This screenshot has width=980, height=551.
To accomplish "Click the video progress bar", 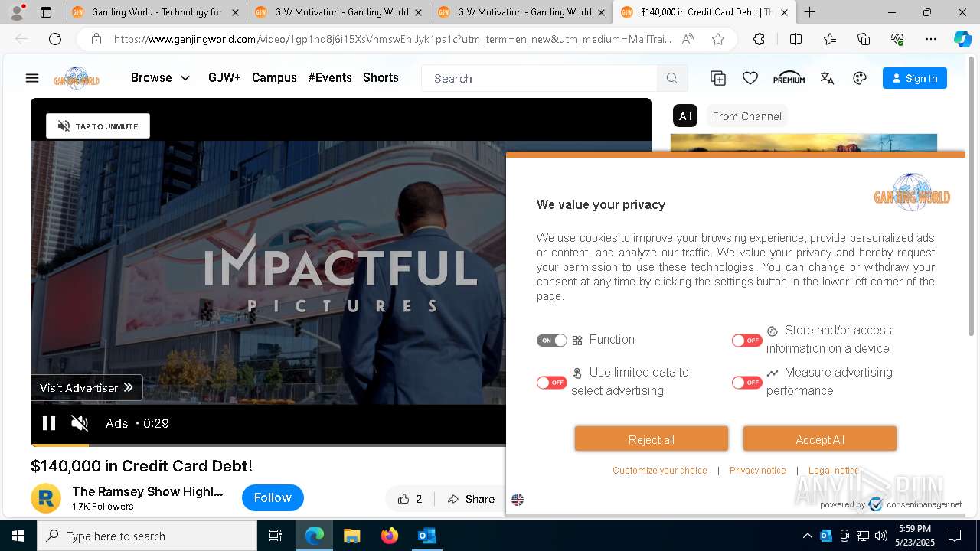I will click(268, 445).
